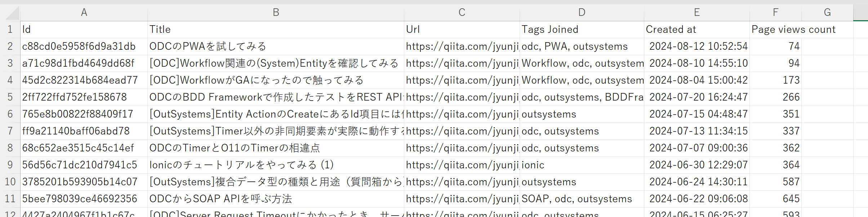
Task: Click the 'Title' header cell
Action: (x=276, y=30)
